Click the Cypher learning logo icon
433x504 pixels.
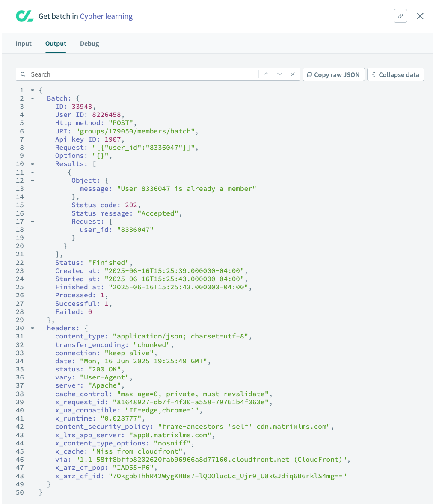click(24, 16)
